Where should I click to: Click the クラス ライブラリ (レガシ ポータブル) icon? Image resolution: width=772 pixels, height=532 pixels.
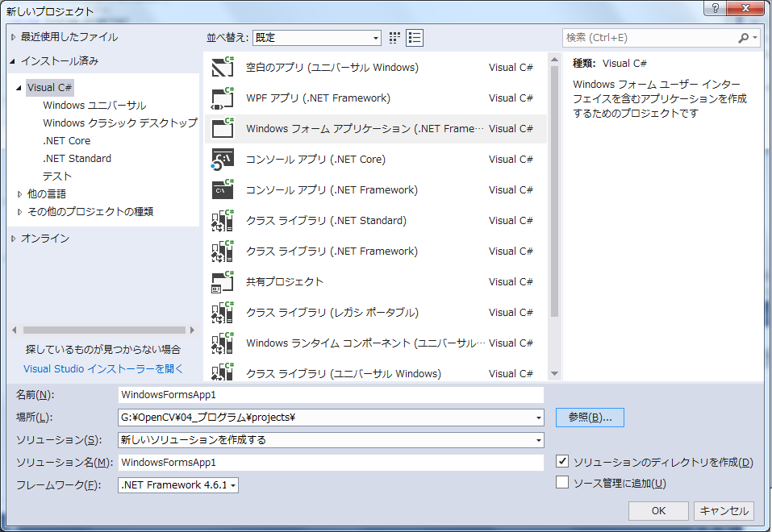click(223, 313)
